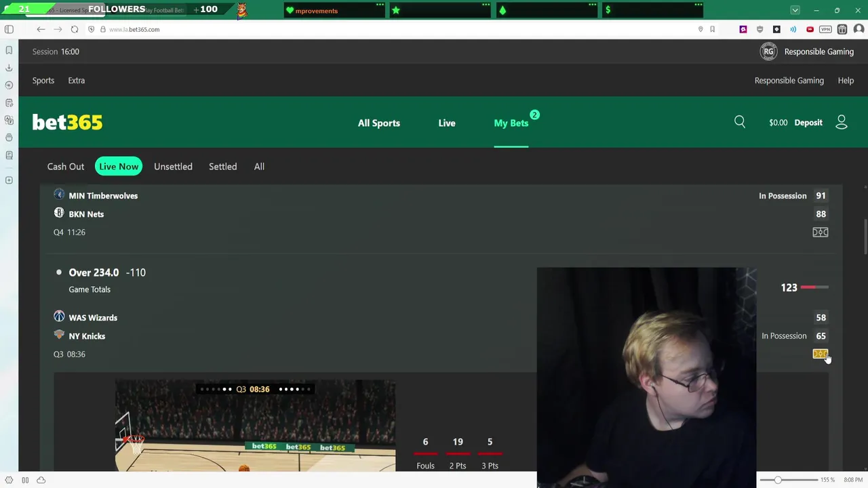Image resolution: width=868 pixels, height=488 pixels.
Task: Open Responsible Gaming link in the Sports/Extra row
Action: (x=789, y=81)
